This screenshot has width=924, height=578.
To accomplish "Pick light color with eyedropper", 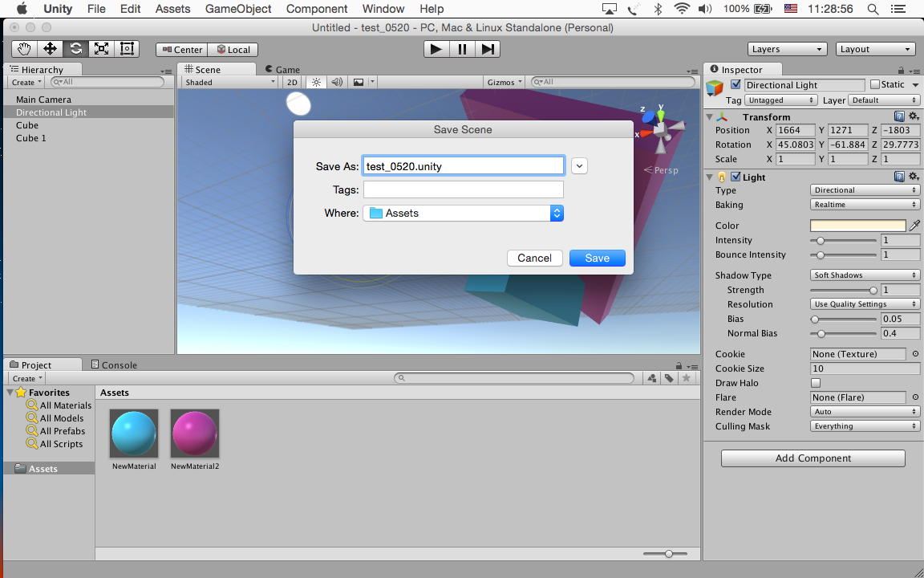I will coord(914,226).
